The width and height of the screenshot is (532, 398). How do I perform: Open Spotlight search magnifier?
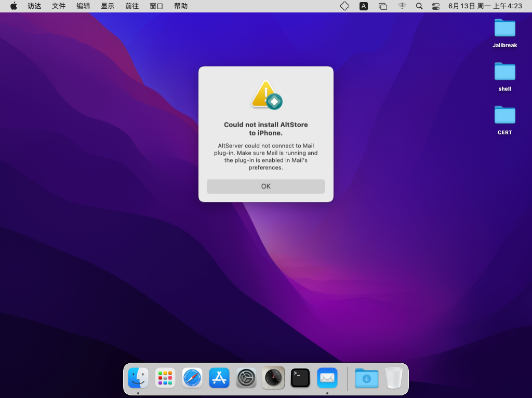pyautogui.click(x=419, y=6)
